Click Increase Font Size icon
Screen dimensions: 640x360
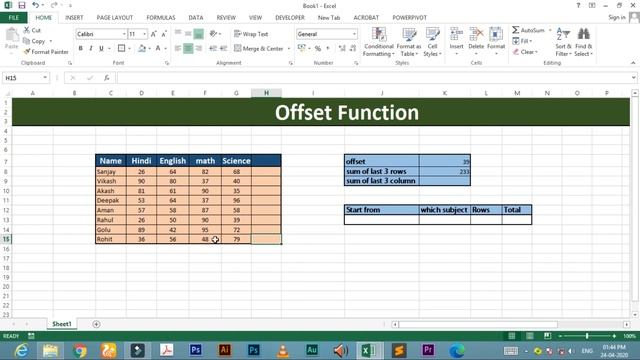(x=153, y=34)
